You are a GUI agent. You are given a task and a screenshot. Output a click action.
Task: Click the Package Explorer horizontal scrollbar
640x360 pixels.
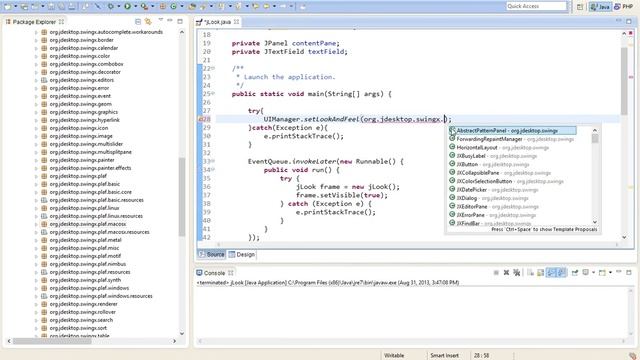point(52,341)
